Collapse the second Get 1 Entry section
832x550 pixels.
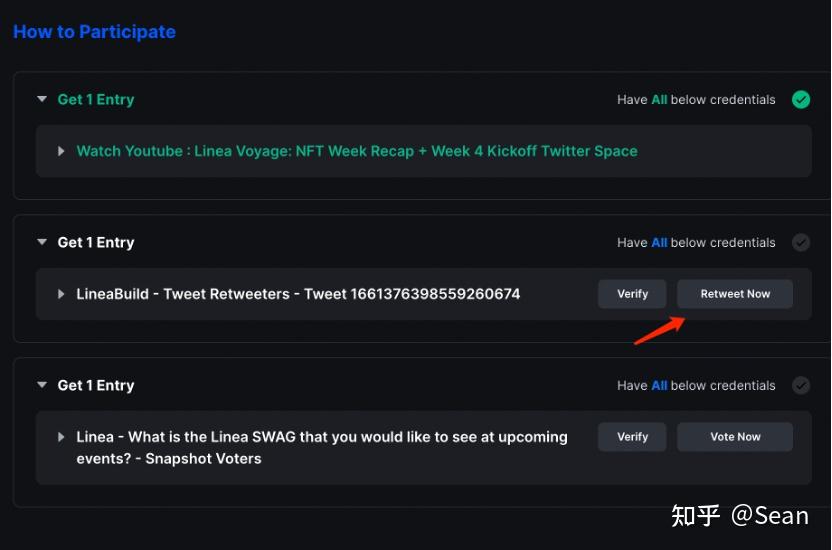[42, 242]
